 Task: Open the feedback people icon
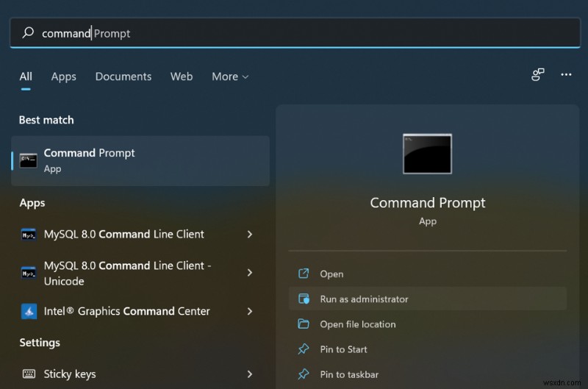537,74
